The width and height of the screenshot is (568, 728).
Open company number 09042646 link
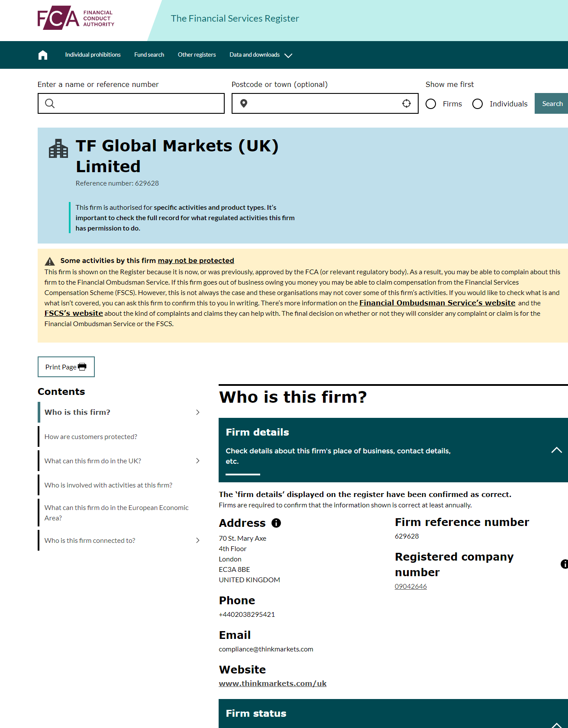coord(411,586)
